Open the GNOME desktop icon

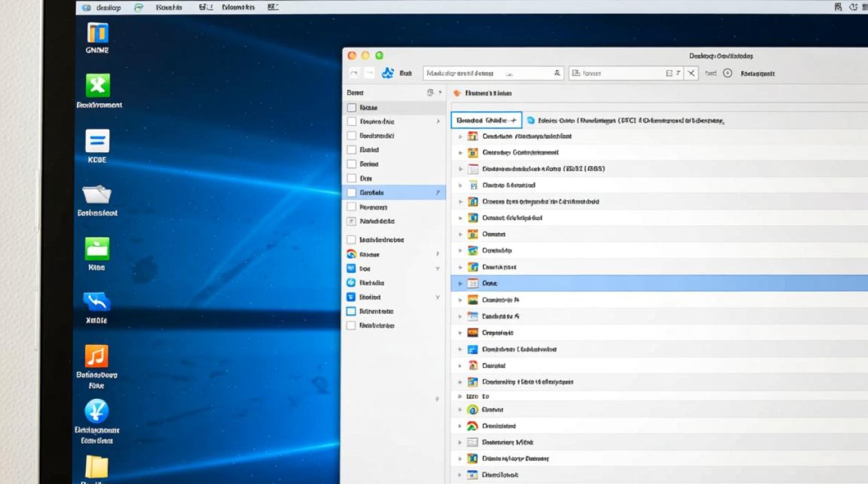pos(98,34)
